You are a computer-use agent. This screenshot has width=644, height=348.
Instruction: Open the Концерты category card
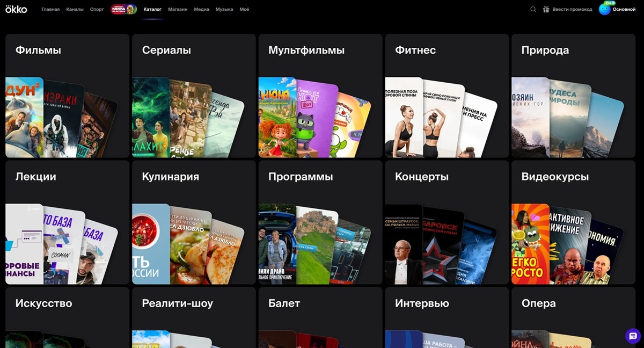[447, 222]
